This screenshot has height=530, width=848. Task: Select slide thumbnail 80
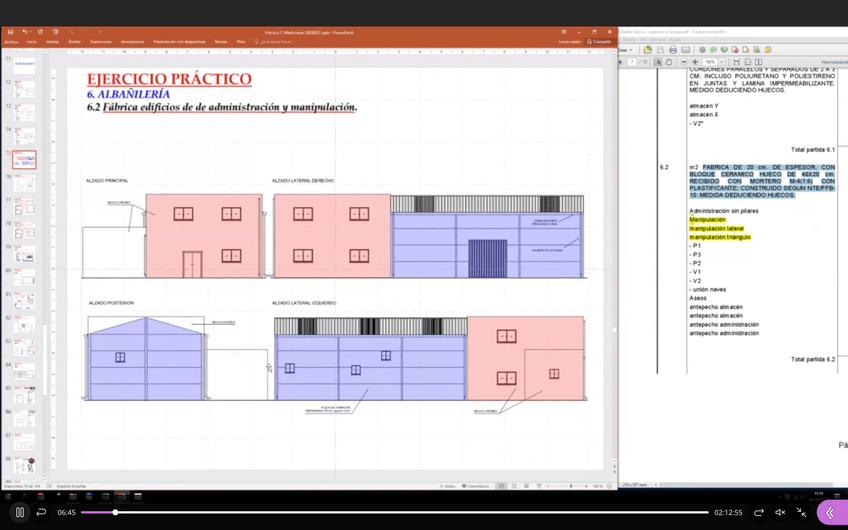pyautogui.click(x=24, y=277)
